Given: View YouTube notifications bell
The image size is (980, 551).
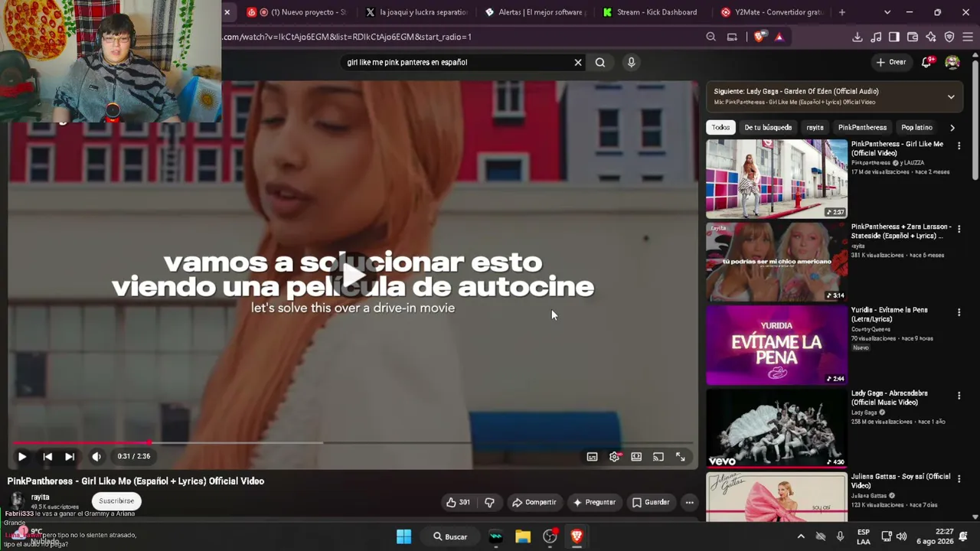Looking at the screenshot, I should [926, 62].
